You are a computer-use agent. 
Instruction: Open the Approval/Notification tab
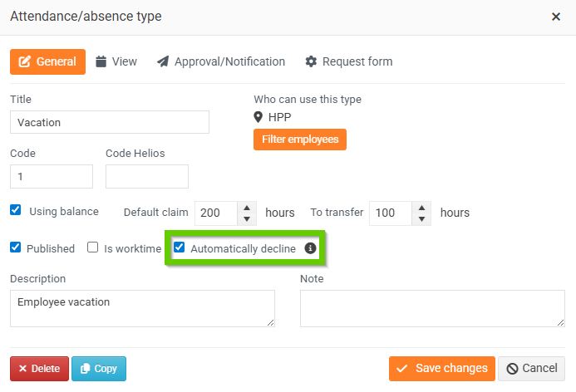tap(220, 61)
